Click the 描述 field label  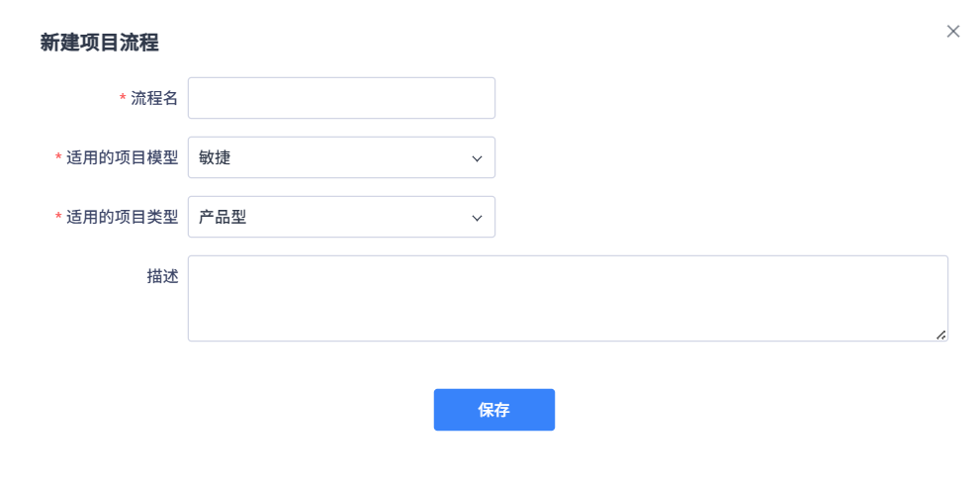click(x=162, y=276)
